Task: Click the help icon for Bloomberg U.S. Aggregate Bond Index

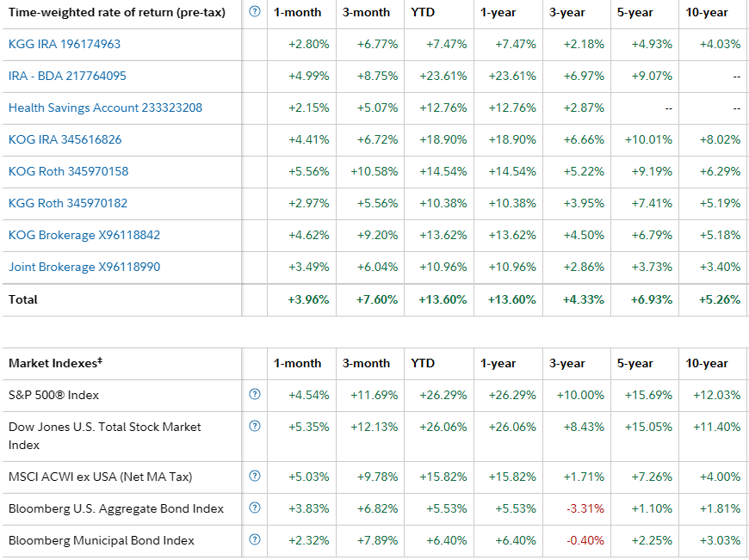Action: coord(253,508)
